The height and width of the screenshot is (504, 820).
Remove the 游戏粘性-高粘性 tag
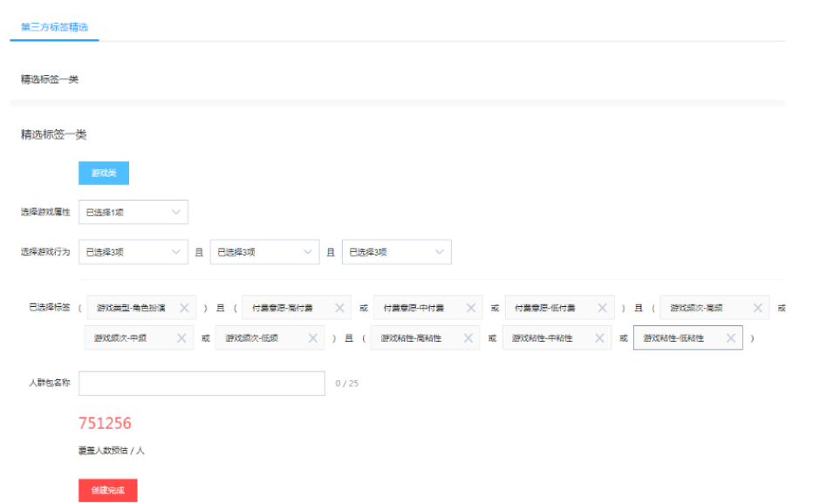pyautogui.click(x=468, y=338)
